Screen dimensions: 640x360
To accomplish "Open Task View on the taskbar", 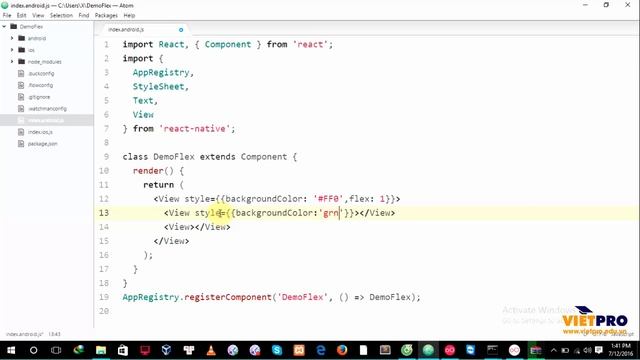I will point(56,350).
